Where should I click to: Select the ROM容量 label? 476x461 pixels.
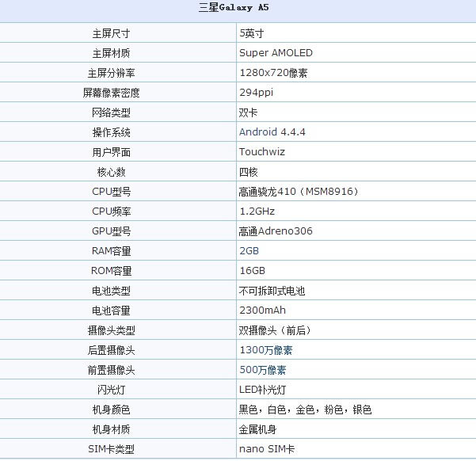[112, 271]
